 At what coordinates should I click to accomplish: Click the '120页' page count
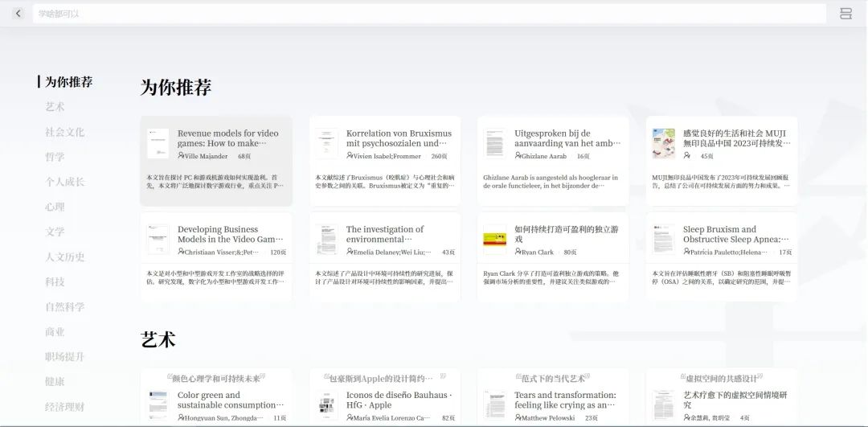coord(278,252)
